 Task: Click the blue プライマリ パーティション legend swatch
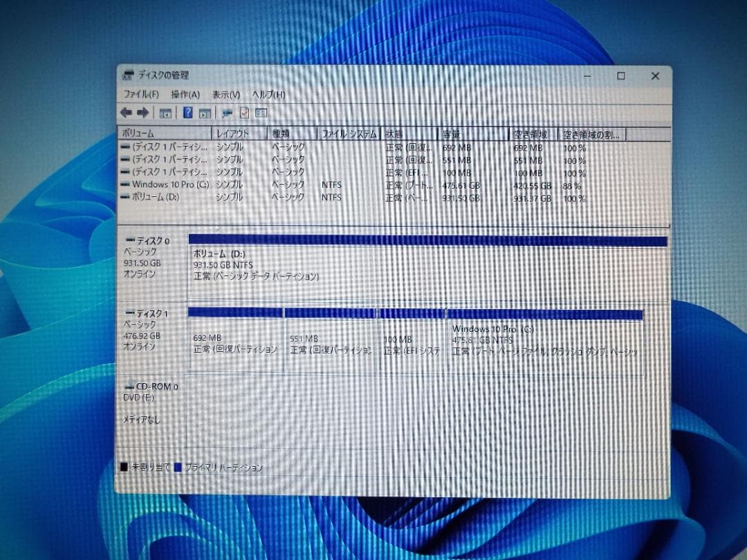click(178, 467)
